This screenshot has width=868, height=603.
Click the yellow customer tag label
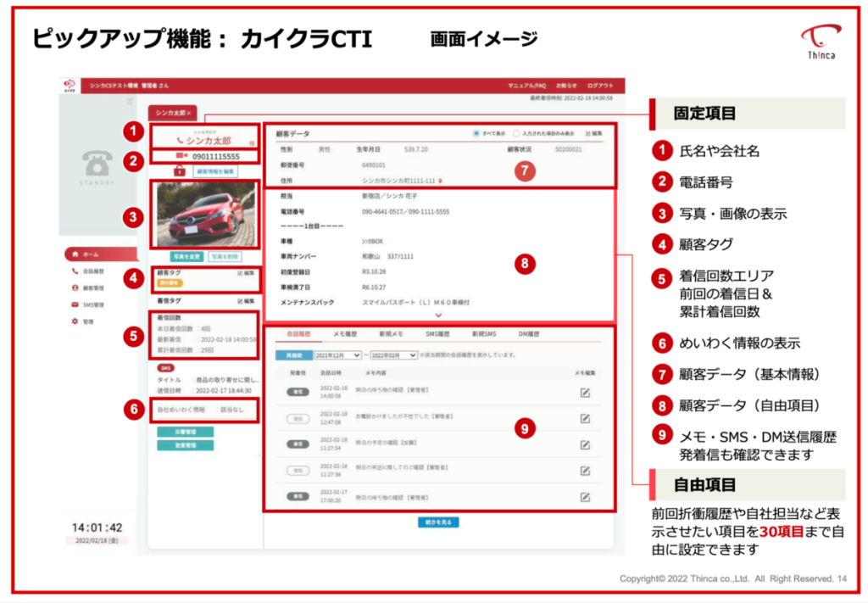coord(170,283)
